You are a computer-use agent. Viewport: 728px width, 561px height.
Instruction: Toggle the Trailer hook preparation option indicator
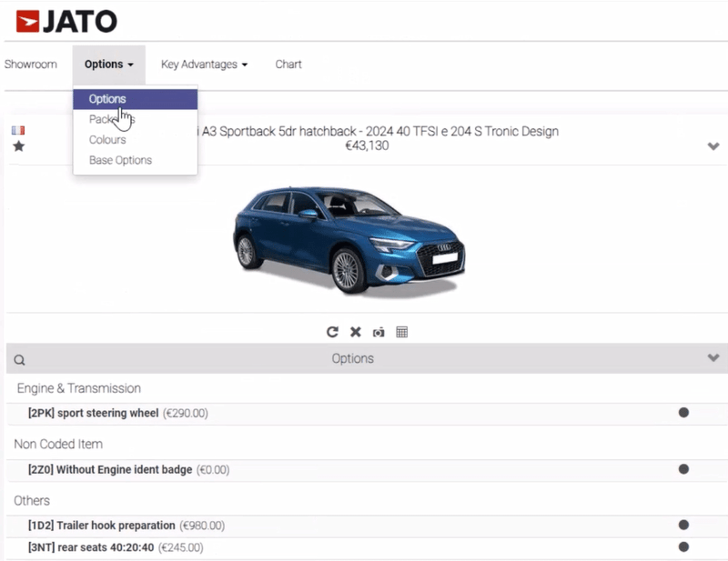682,525
